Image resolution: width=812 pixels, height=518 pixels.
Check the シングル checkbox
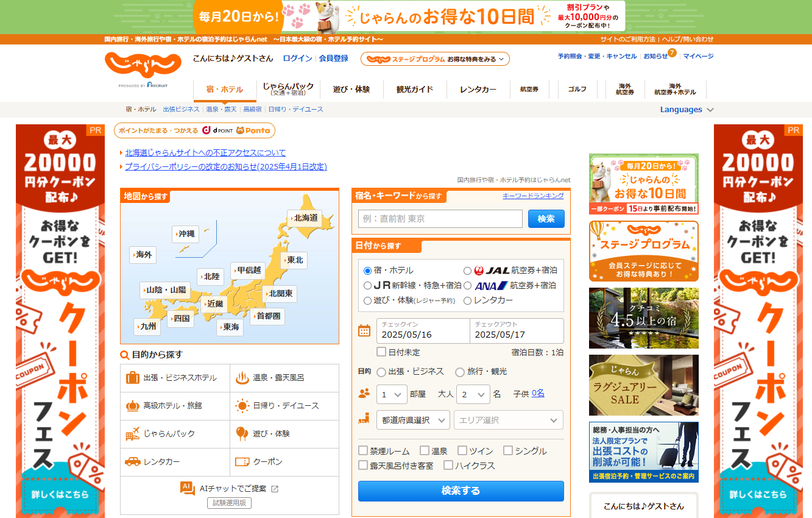click(508, 450)
